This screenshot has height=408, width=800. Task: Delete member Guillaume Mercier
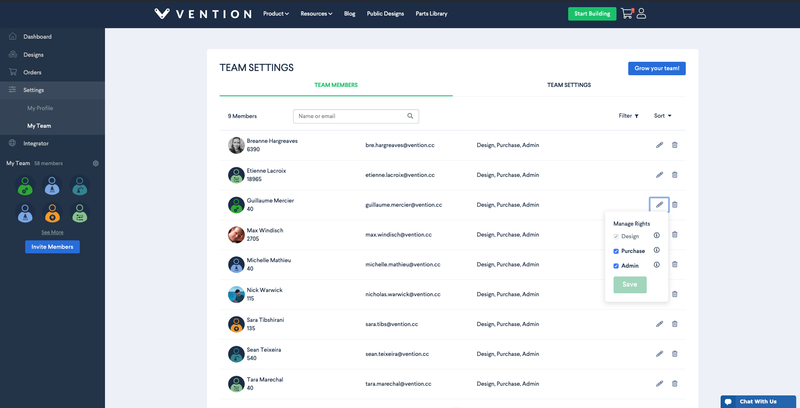pos(674,205)
